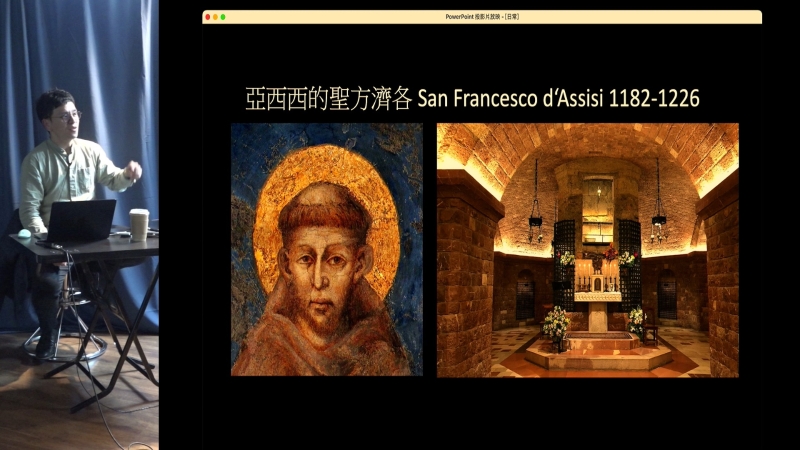Click the coffee cup on the desk
This screenshot has height=450, width=800.
[x=138, y=224]
